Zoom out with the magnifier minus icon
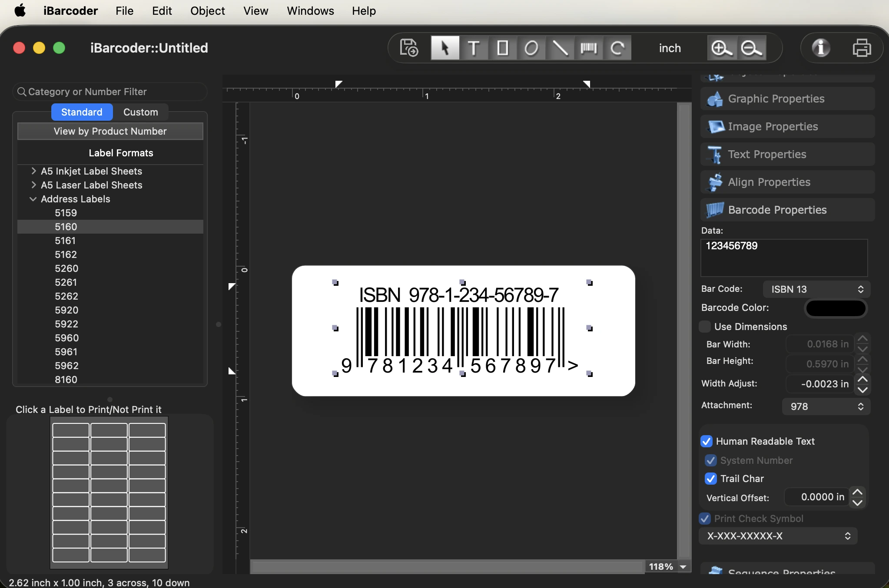889x588 pixels. click(751, 48)
